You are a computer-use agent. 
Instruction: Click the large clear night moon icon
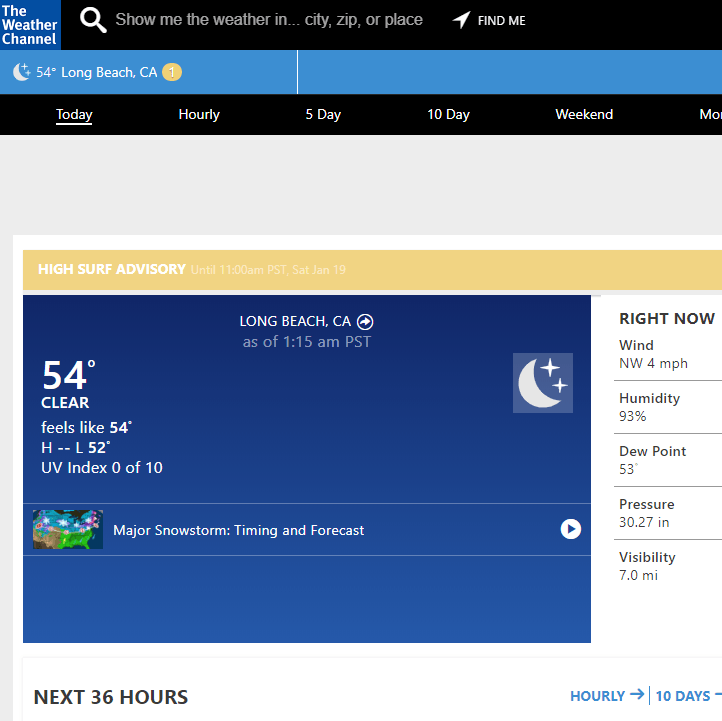click(x=543, y=383)
